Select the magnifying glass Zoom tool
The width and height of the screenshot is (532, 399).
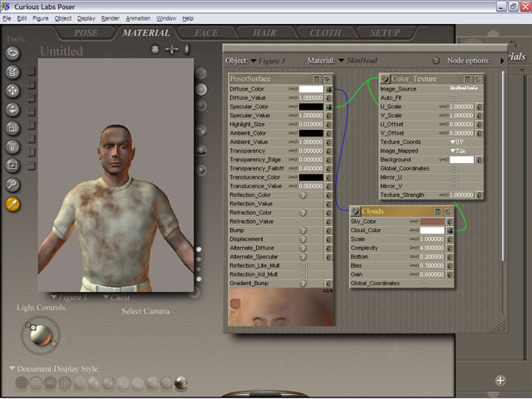(12, 185)
